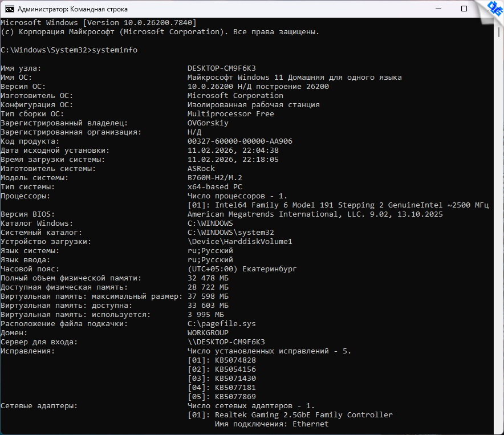Click the Command Prompt icon in title bar
Image resolution: width=504 pixels, height=435 pixels.
click(x=9, y=9)
